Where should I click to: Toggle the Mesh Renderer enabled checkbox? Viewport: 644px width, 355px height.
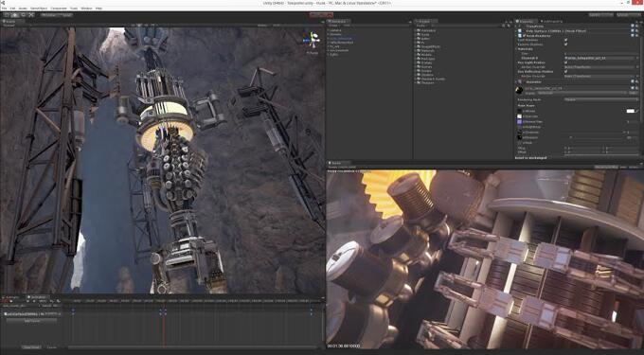[x=524, y=36]
